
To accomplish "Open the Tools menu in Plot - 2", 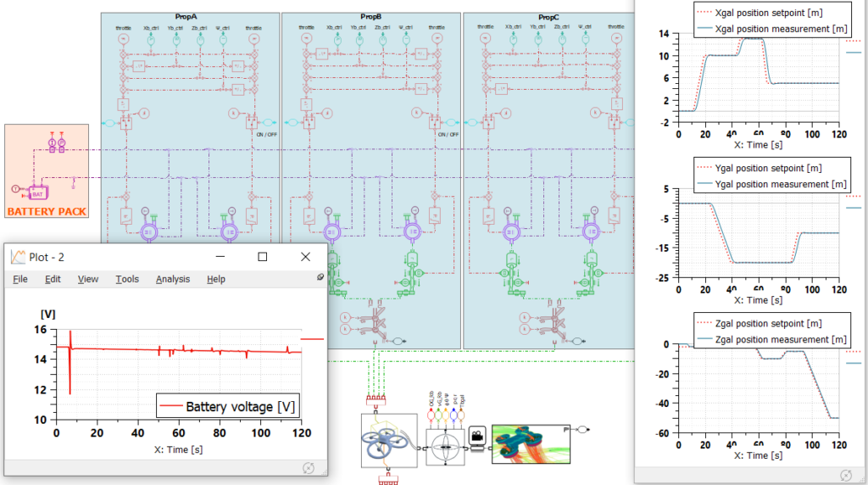I will 127,279.
